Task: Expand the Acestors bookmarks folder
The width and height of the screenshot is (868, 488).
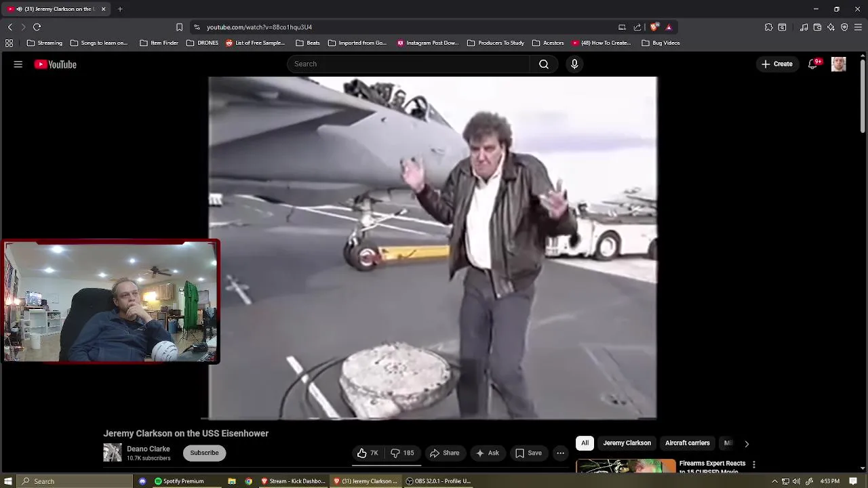Action: point(548,43)
